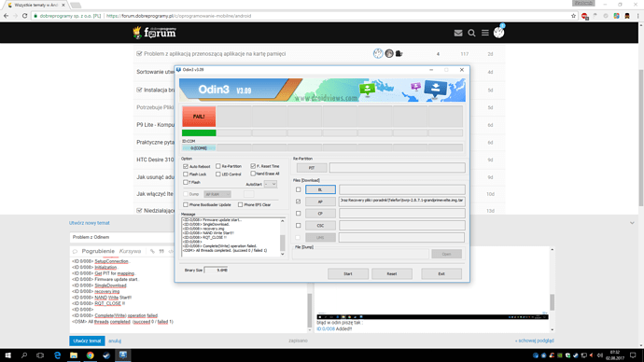Viewport: 644px width, 362px height.
Task: Open the Dump AP RAM combo box
Action: [x=217, y=194]
